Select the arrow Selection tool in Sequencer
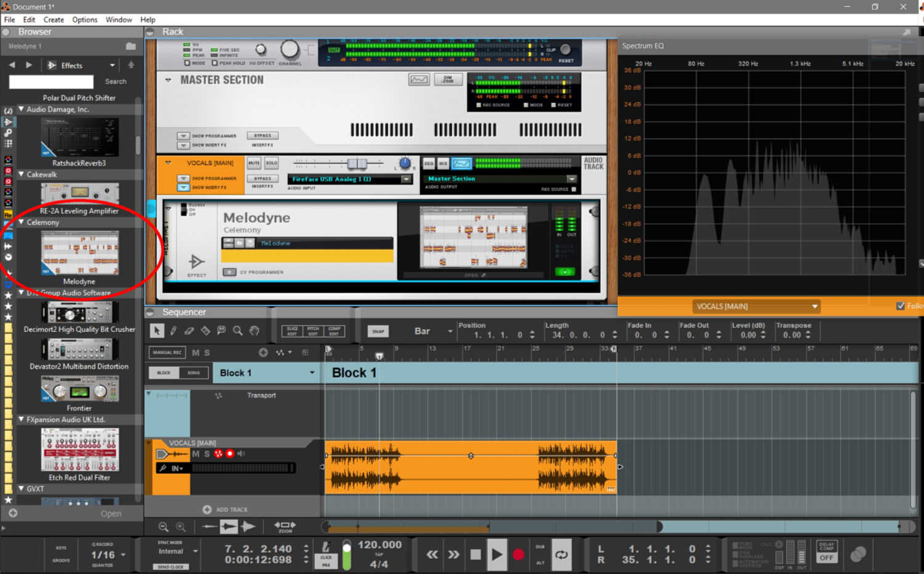924x574 pixels. 157,331
